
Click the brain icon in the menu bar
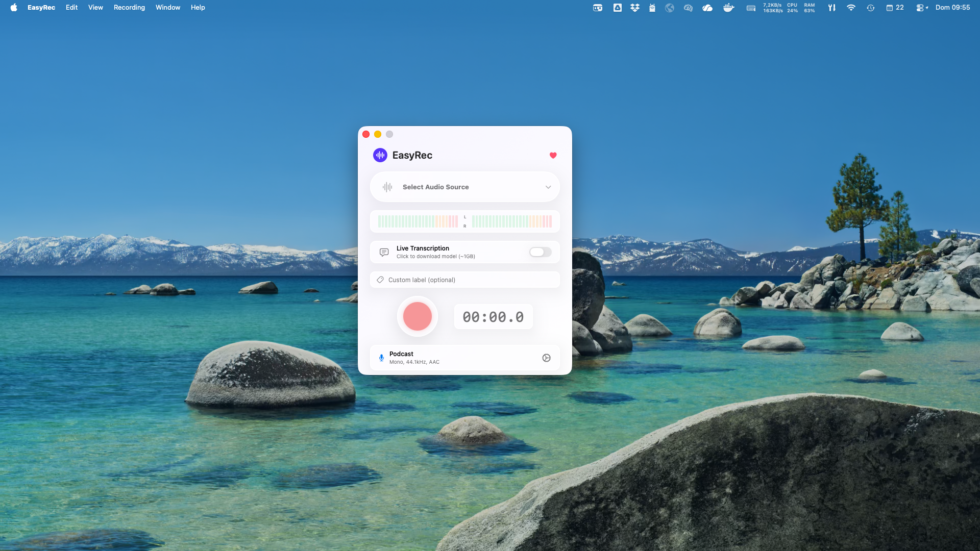coord(688,8)
